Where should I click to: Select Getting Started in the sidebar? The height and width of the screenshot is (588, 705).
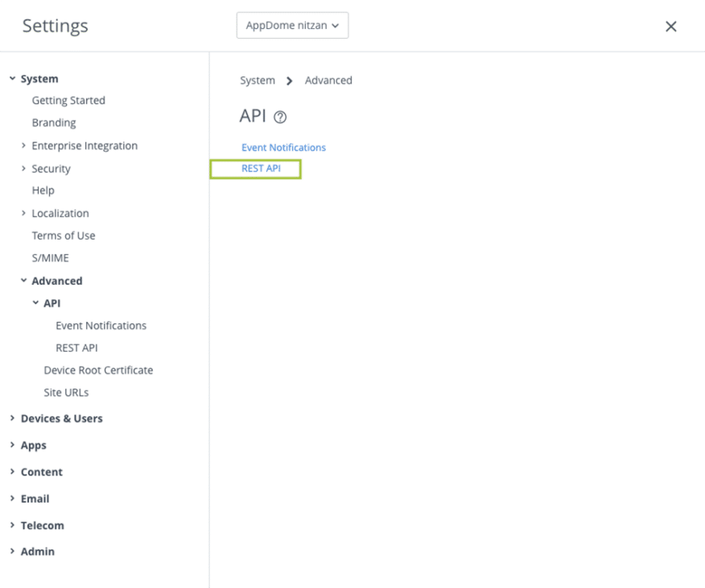pyautogui.click(x=68, y=100)
